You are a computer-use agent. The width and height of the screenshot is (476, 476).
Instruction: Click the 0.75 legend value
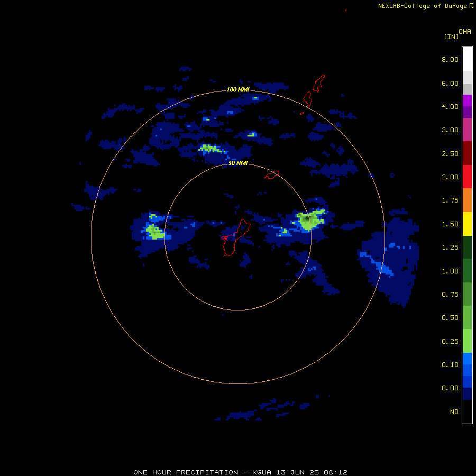[x=450, y=295]
